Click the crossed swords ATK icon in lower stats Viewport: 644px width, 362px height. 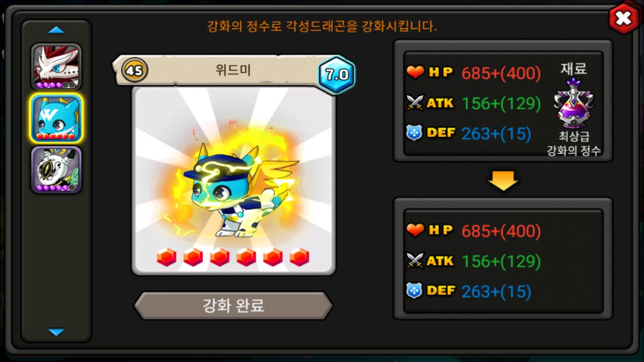pyautogui.click(x=415, y=261)
